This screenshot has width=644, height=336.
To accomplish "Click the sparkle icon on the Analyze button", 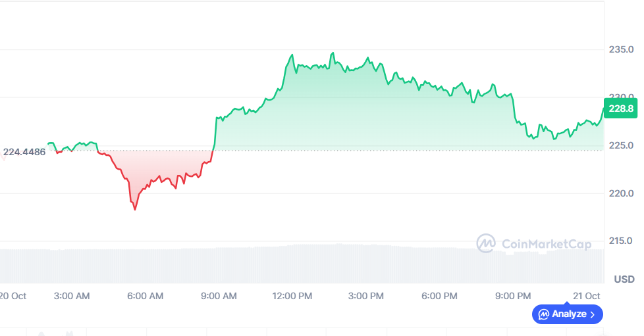I will 544,314.
